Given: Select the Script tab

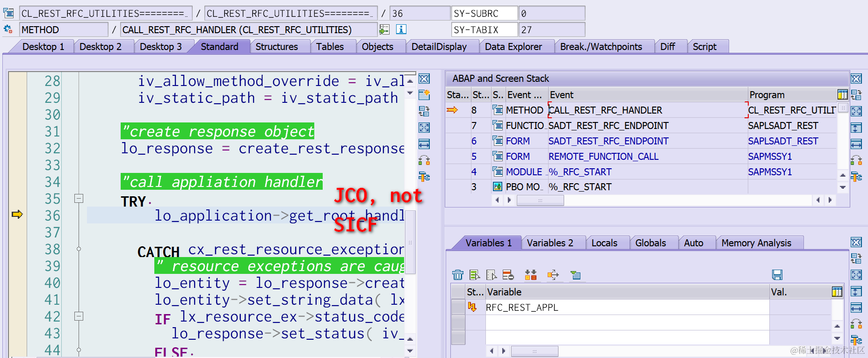Looking at the screenshot, I should click(x=704, y=47).
